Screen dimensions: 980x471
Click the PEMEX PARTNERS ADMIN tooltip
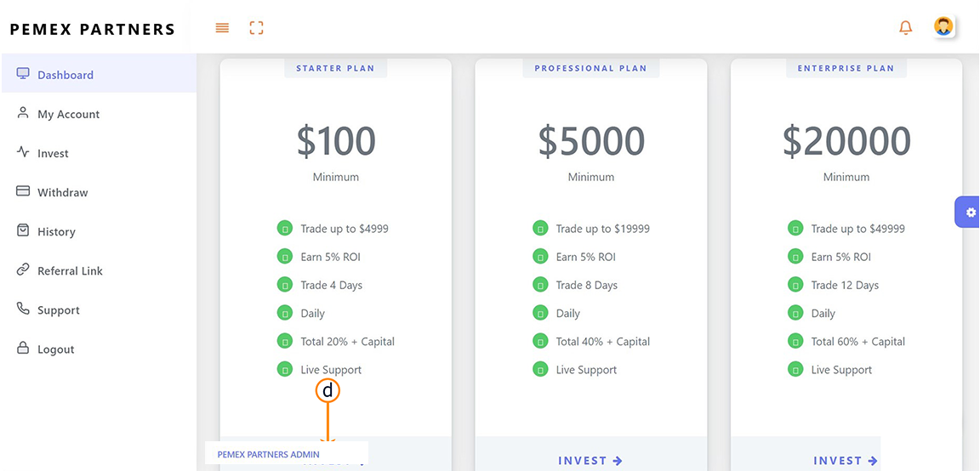pos(269,455)
